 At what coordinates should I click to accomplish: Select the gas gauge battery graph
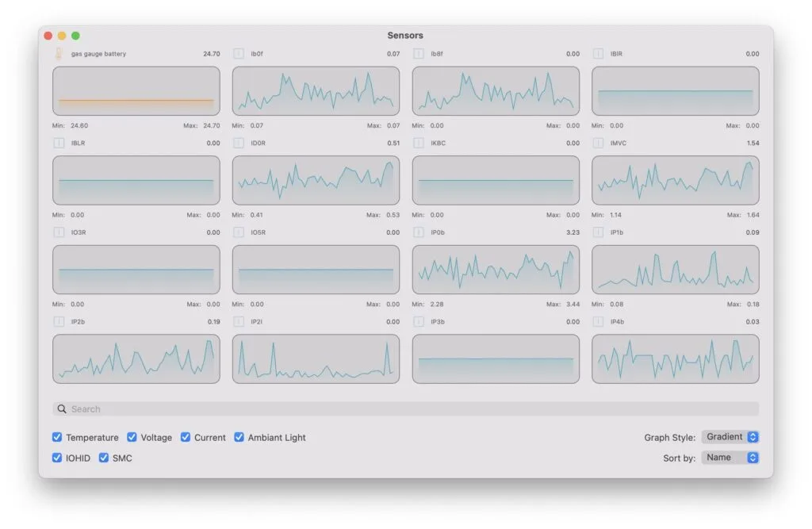[136, 90]
